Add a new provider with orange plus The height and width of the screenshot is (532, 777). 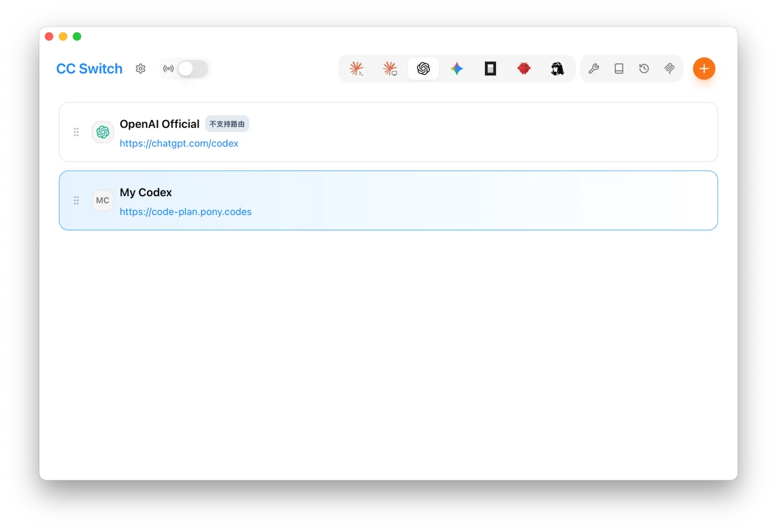(x=704, y=68)
